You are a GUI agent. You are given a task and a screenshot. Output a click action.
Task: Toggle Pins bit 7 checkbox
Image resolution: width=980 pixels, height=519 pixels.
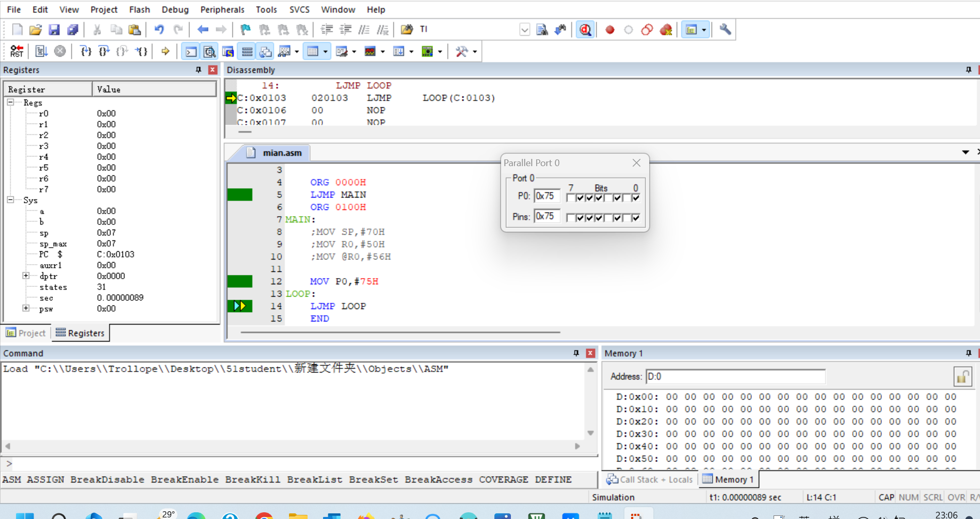coord(571,218)
